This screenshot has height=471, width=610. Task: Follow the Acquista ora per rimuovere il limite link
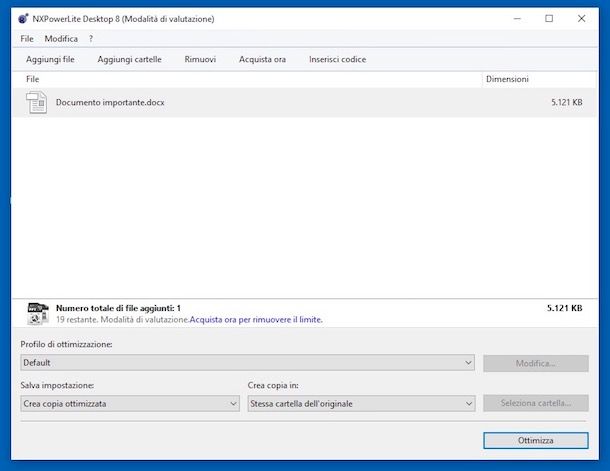click(256, 320)
